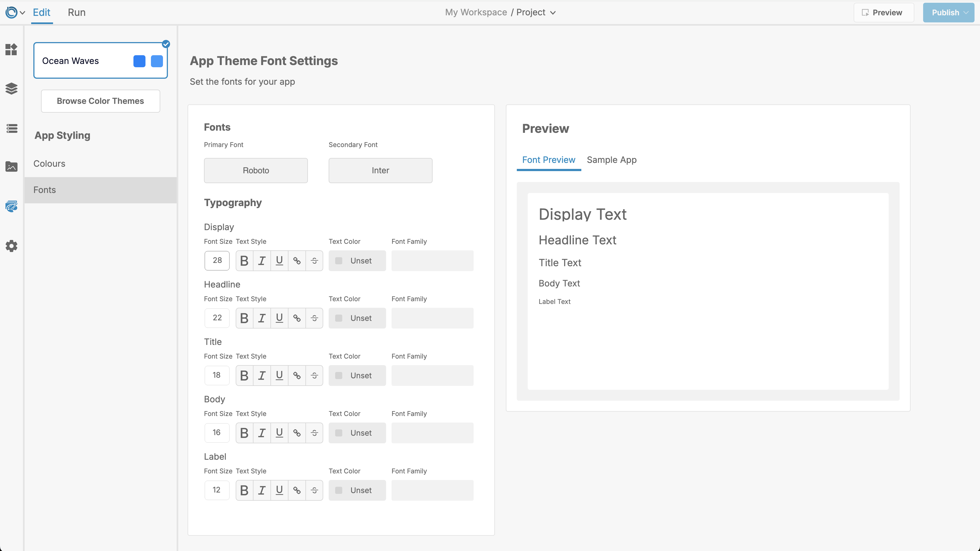Open Title Font Family dropdown
Viewport: 980px width, 551px height.
tap(433, 376)
